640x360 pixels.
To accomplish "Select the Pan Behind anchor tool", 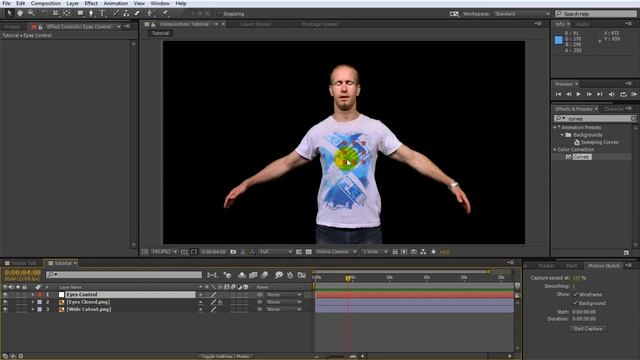I will coord(67,13).
